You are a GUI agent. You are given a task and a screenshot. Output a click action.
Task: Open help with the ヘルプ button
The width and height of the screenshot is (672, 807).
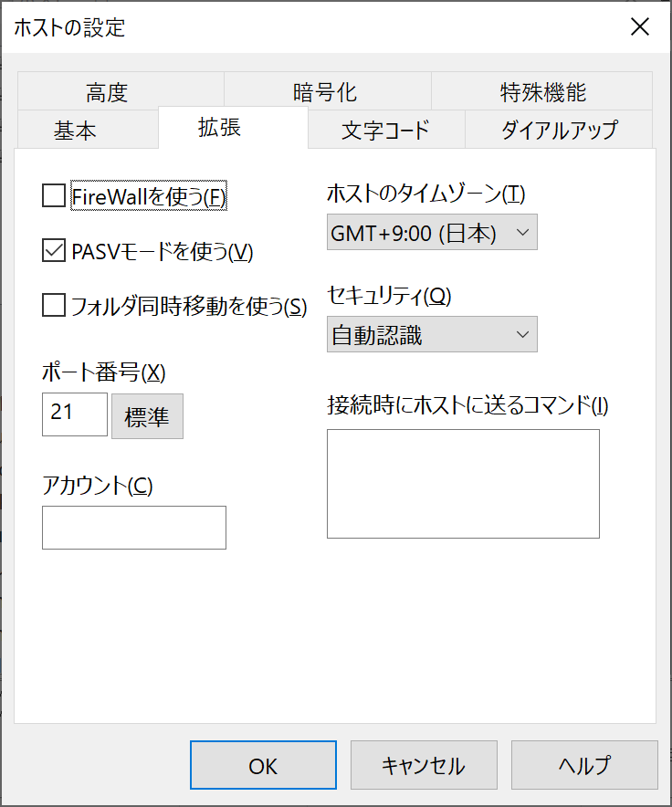tap(584, 765)
